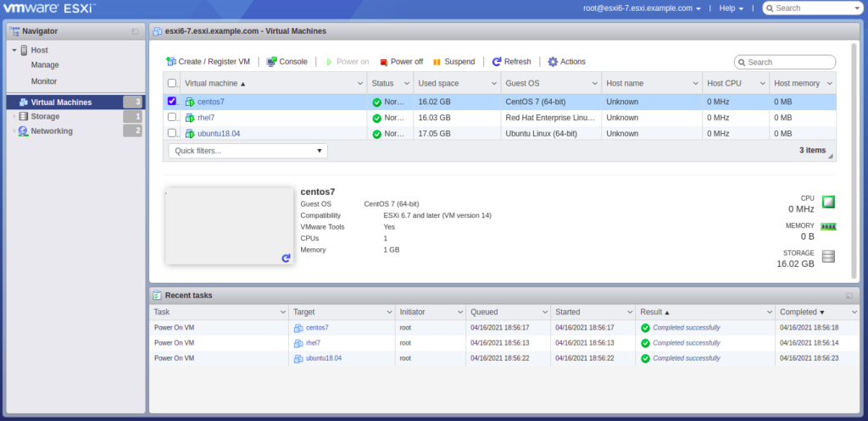Open the VM Console

(x=287, y=61)
